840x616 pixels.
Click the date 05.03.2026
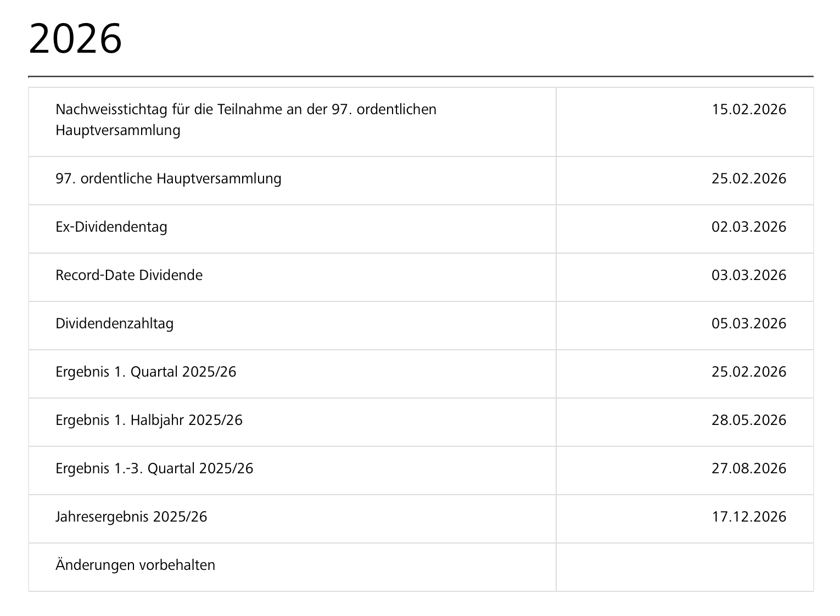click(x=749, y=323)
